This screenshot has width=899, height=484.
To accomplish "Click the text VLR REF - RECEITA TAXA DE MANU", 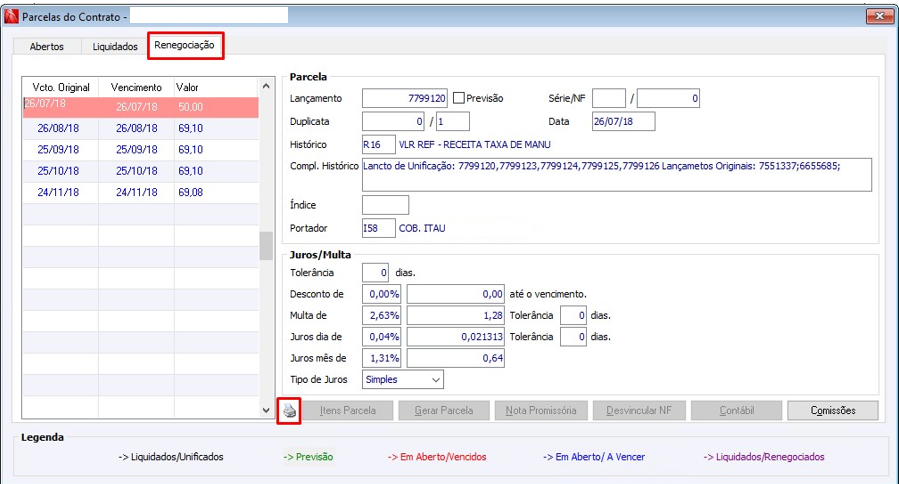I will click(x=475, y=145).
